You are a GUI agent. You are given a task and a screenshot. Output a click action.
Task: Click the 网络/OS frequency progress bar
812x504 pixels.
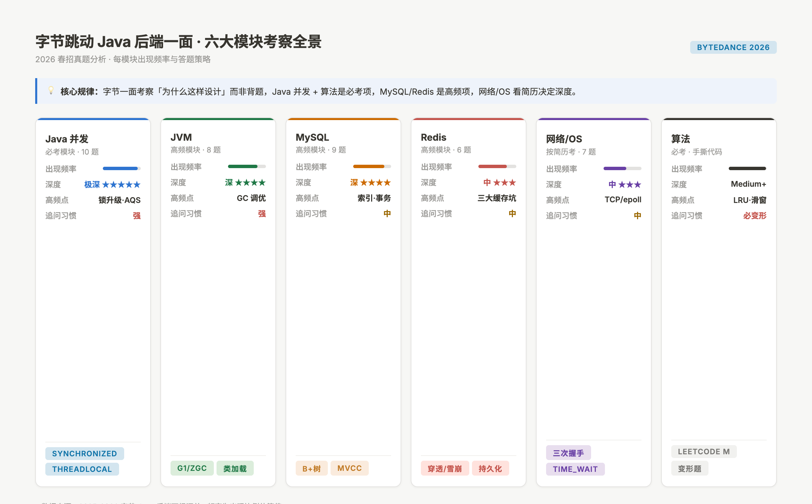click(623, 168)
